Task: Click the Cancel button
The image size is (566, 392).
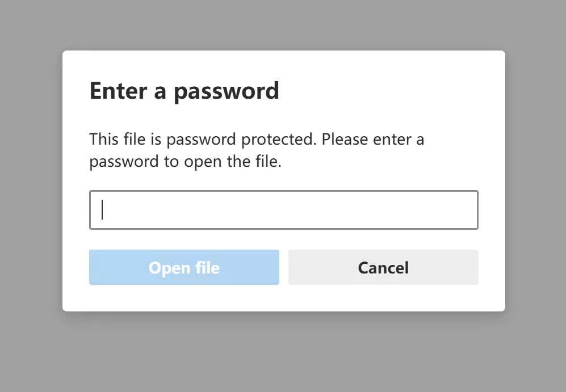Action: (383, 267)
